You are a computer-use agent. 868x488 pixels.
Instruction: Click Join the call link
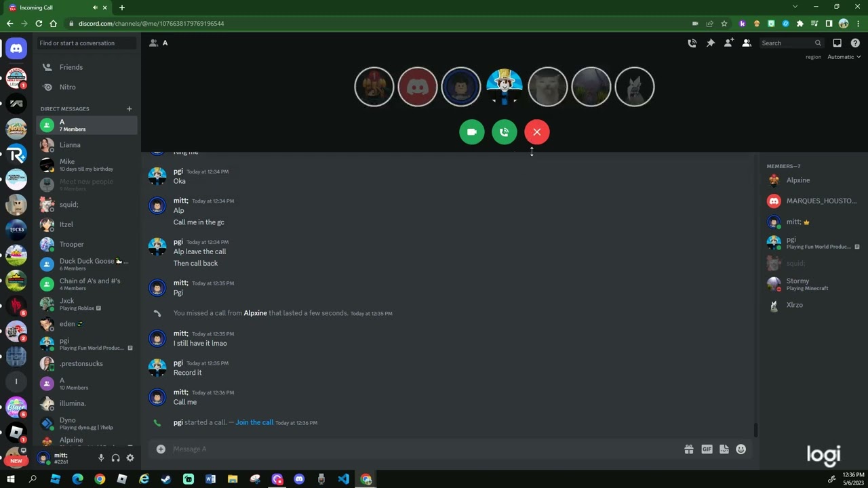(254, 422)
